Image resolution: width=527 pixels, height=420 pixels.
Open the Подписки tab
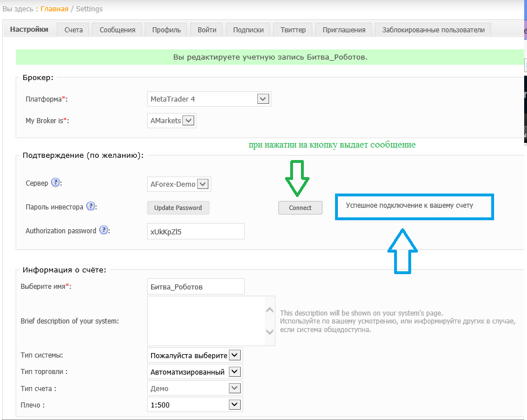[x=248, y=30]
